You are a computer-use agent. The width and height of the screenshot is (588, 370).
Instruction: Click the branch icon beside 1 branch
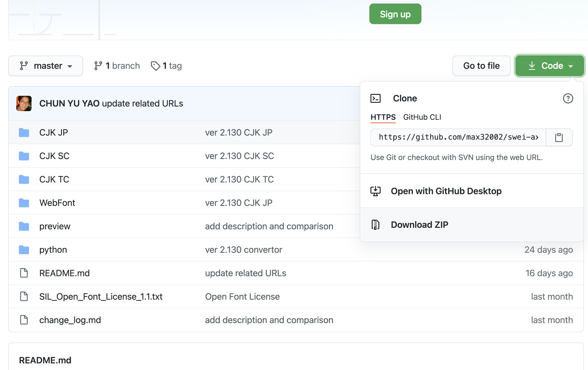[98, 66]
